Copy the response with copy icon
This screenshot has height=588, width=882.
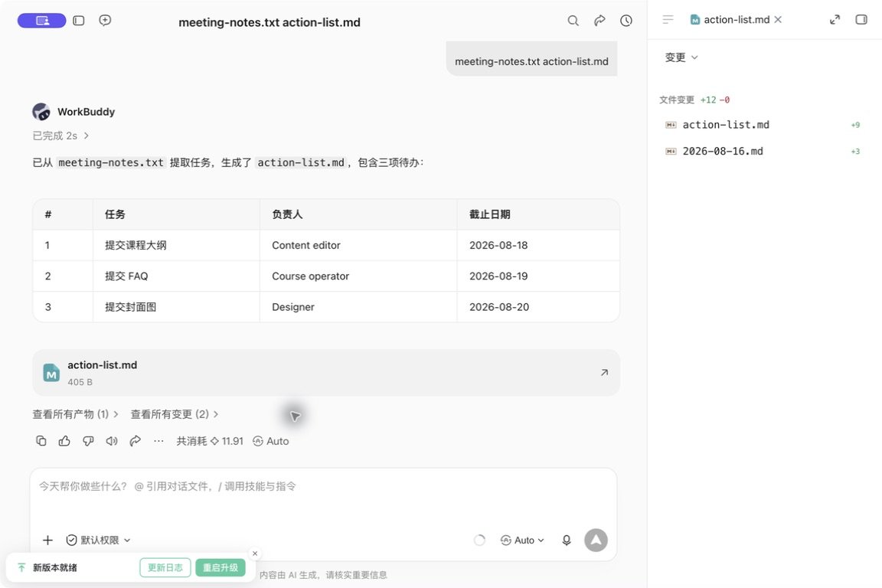41,441
